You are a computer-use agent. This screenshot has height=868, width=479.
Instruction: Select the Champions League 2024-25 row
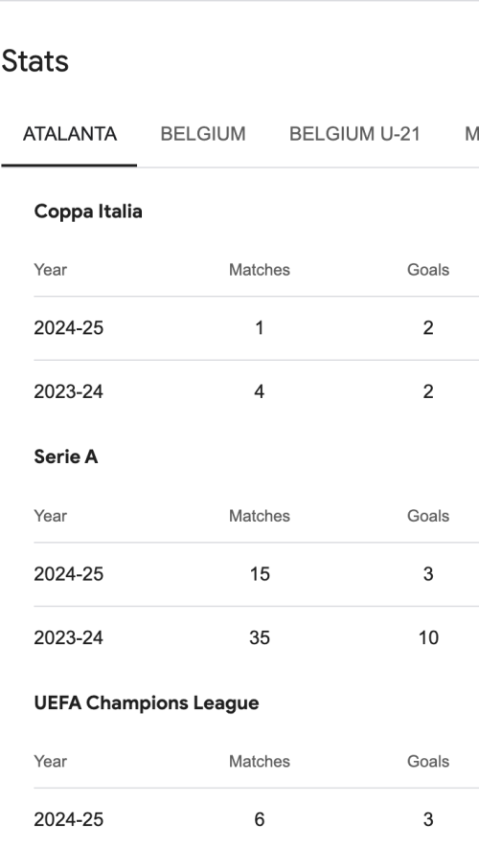(x=256, y=820)
